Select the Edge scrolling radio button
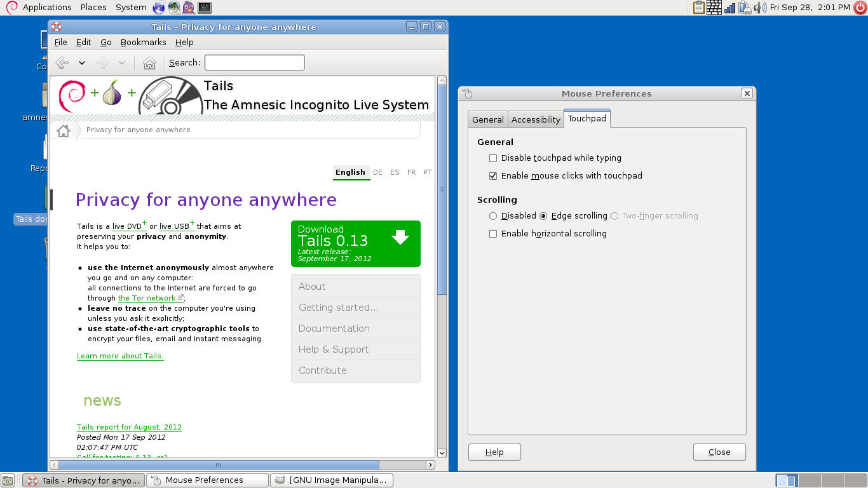Image resolution: width=868 pixels, height=488 pixels. [543, 216]
